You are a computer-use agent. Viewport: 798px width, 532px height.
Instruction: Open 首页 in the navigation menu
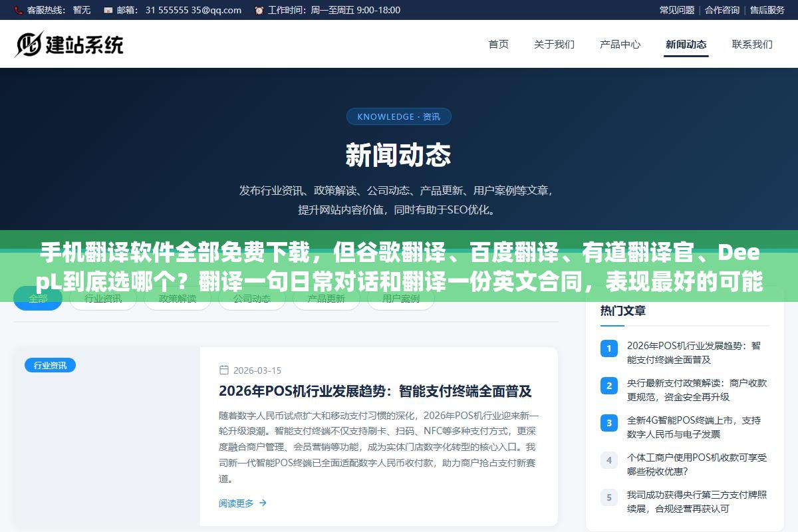tap(499, 45)
